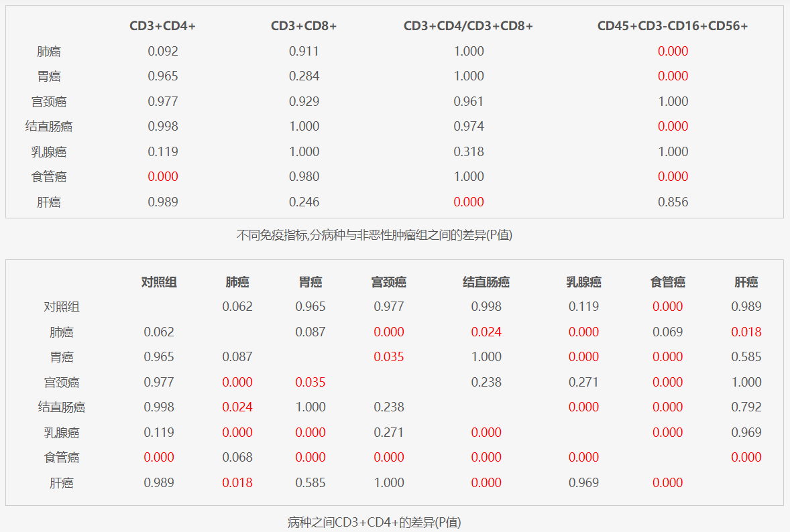Click the 0.271 value in the 乳腺癌 row
This screenshot has width=790, height=532.
[x=389, y=432]
